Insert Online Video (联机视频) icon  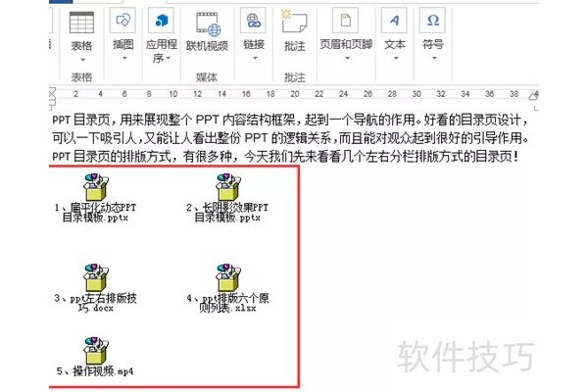(208, 24)
